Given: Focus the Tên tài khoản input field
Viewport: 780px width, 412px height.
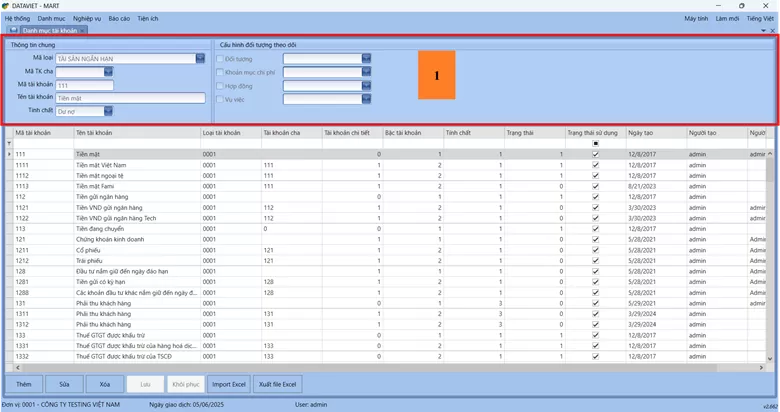Looking at the screenshot, I should [x=130, y=98].
